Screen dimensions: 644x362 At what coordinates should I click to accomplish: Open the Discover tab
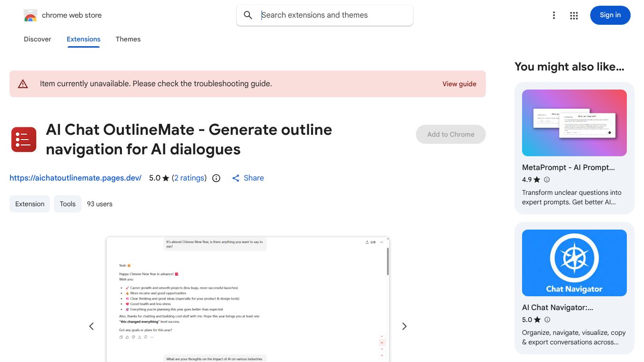coord(37,39)
